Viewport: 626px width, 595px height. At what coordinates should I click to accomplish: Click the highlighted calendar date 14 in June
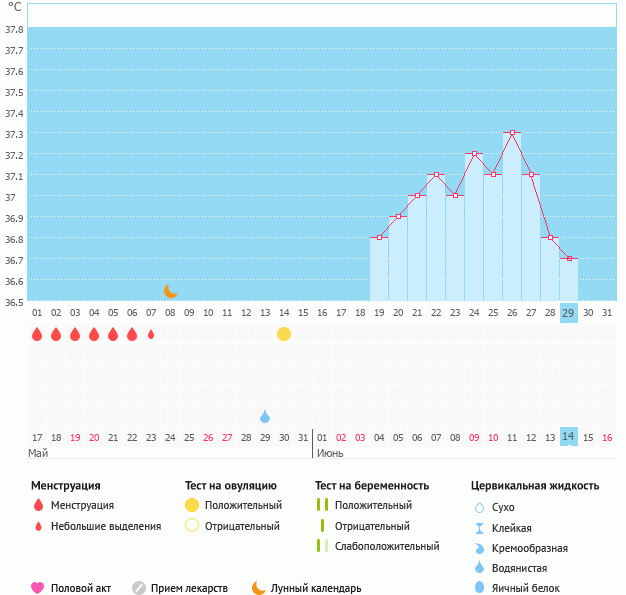569,437
